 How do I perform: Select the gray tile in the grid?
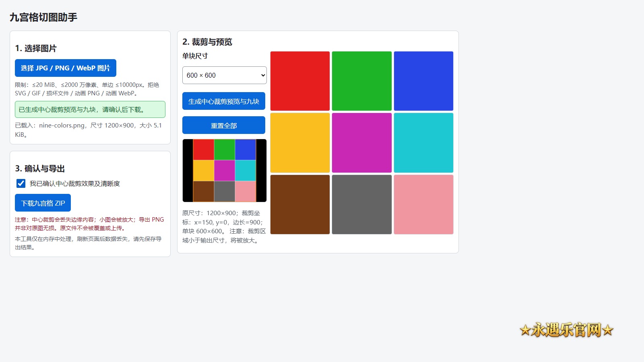[x=362, y=204]
